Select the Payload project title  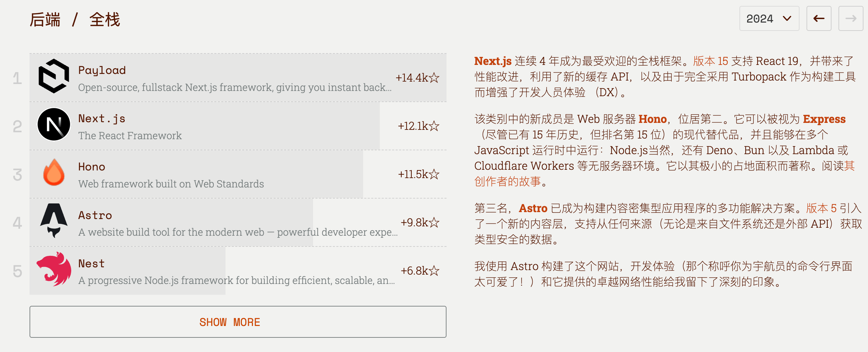(102, 70)
